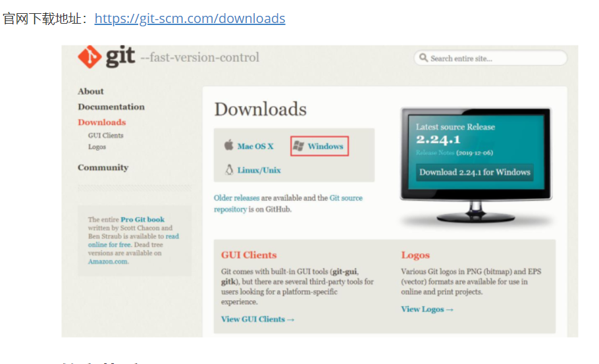This screenshot has height=364, width=599.
Task: Click the Logos section heading
Action: point(415,255)
